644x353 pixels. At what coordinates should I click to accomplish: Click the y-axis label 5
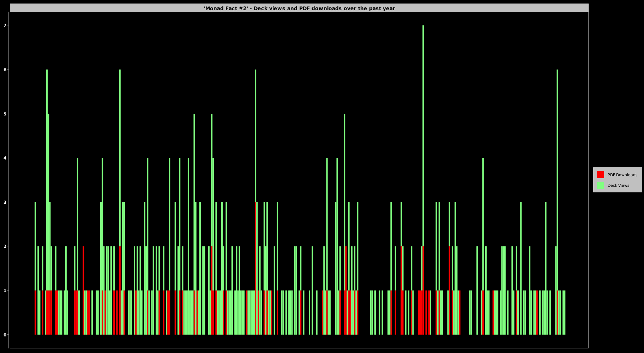tap(5, 114)
